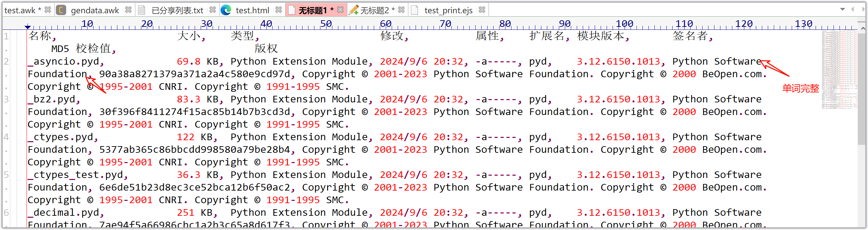Close the gendata.awk tab
The height and width of the screenshot is (230, 868).
pyautogui.click(x=128, y=10)
